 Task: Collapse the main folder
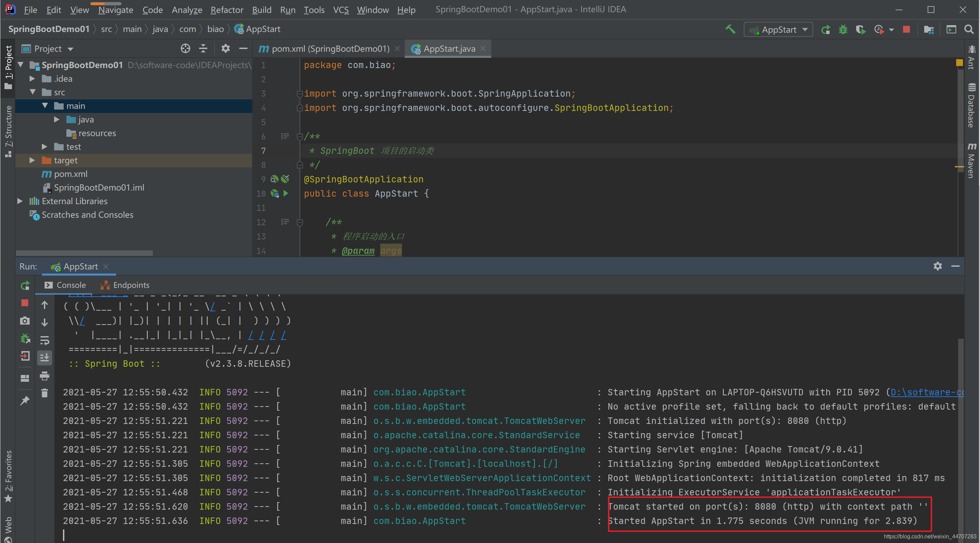(45, 106)
